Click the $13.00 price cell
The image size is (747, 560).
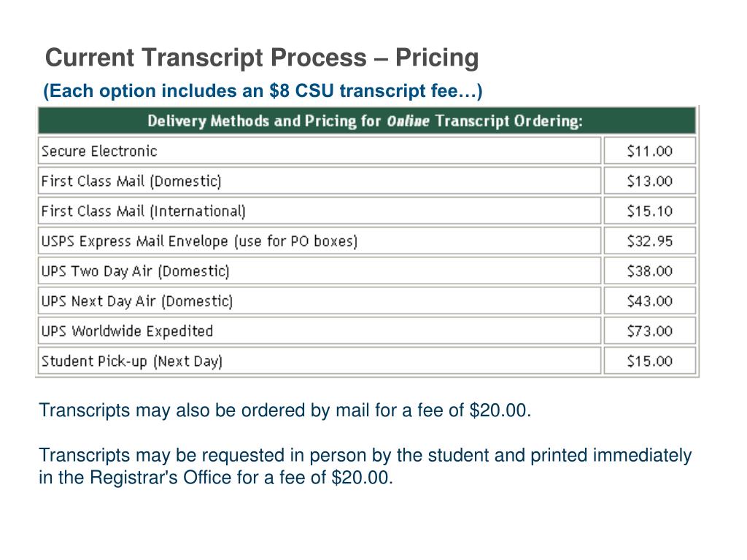pos(649,181)
